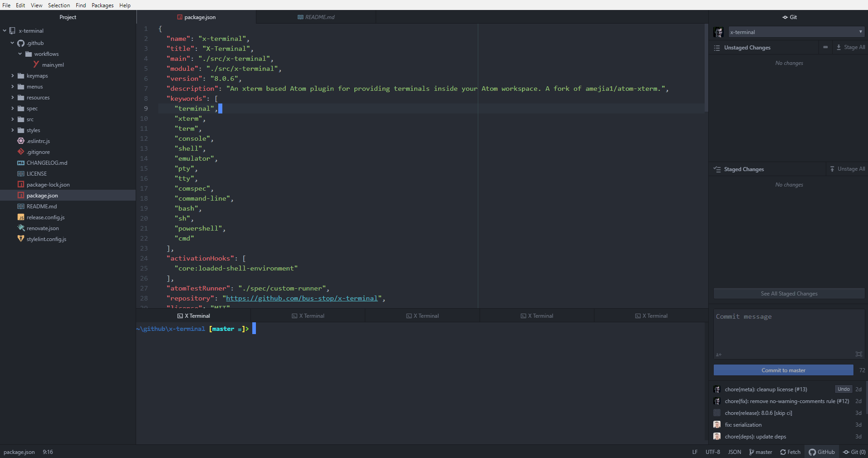
Task: Click avatar of 'fix: serialization' commit
Action: 717,425
